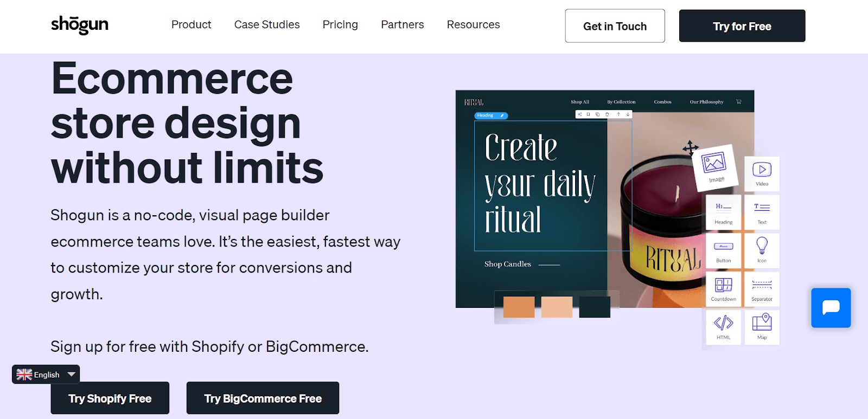Click the move down arrow in mockup toolbar
This screenshot has height=419, width=868.
628,114
